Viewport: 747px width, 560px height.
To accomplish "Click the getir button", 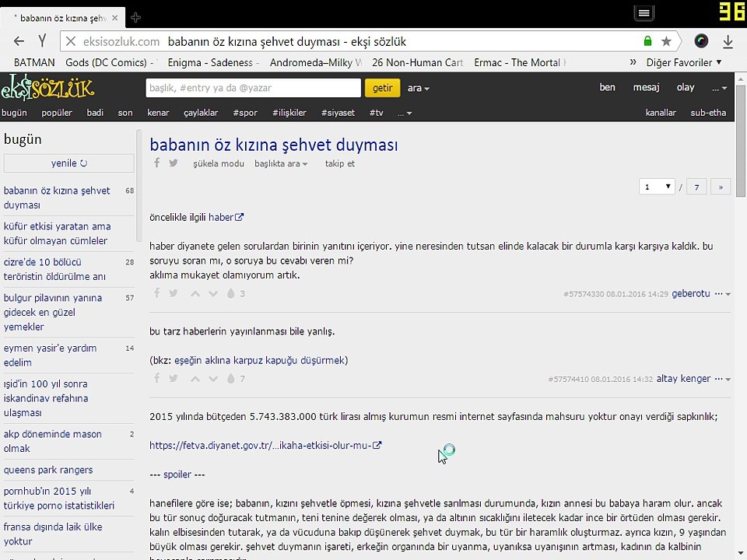I will tap(382, 88).
